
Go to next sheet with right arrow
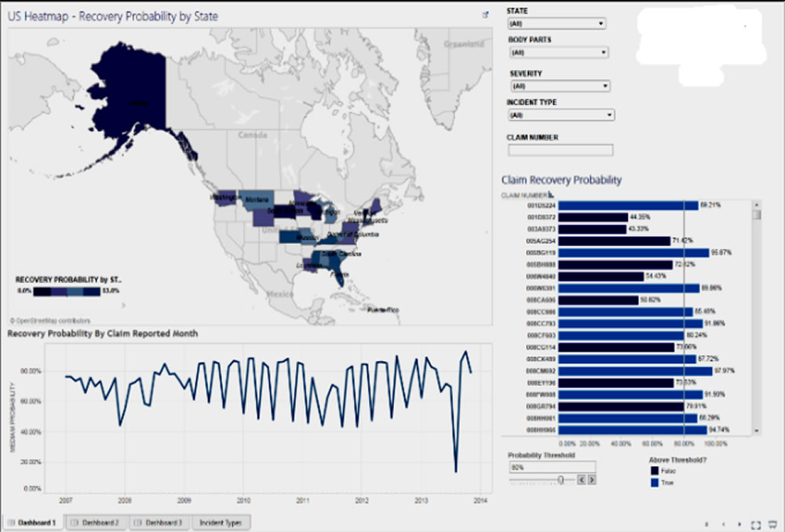tap(740, 524)
